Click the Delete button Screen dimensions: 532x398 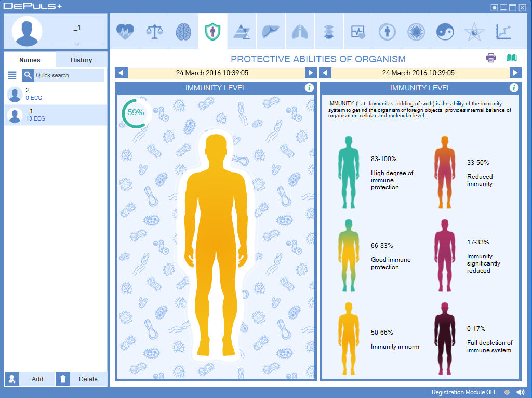pos(88,379)
